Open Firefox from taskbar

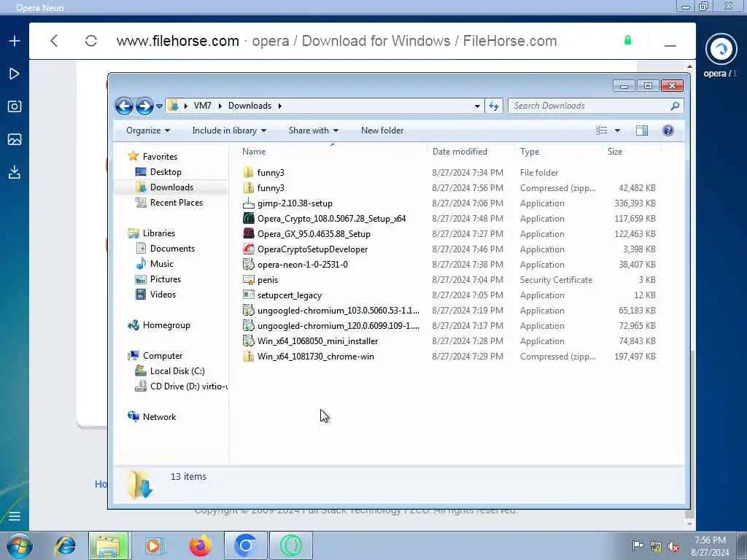coord(200,545)
